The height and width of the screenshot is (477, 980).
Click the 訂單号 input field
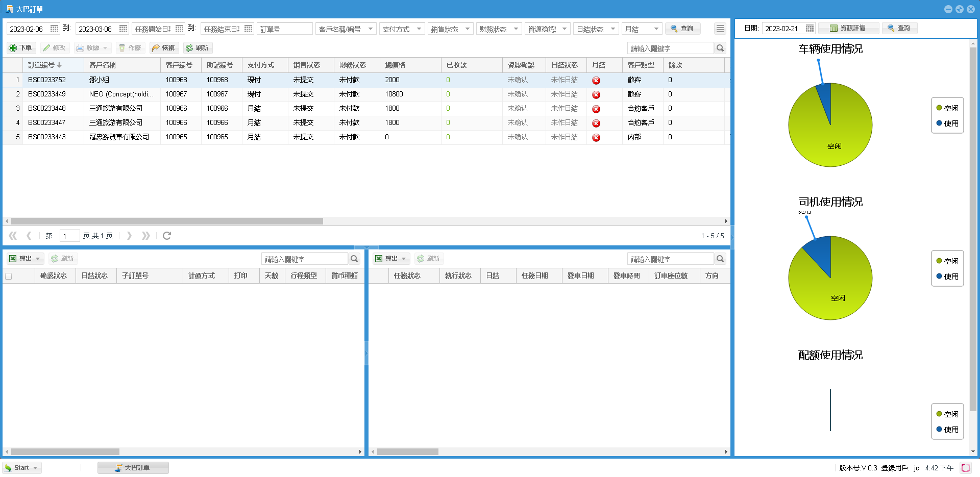(284, 29)
